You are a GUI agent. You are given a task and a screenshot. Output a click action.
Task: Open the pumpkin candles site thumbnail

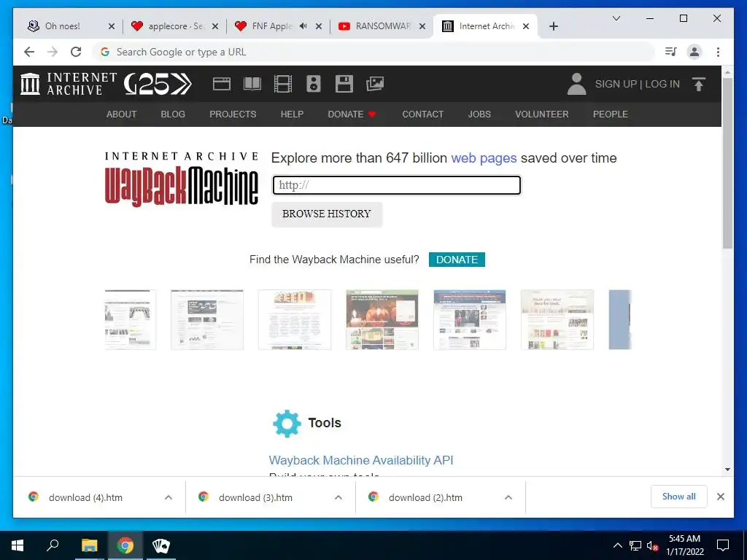click(x=382, y=319)
